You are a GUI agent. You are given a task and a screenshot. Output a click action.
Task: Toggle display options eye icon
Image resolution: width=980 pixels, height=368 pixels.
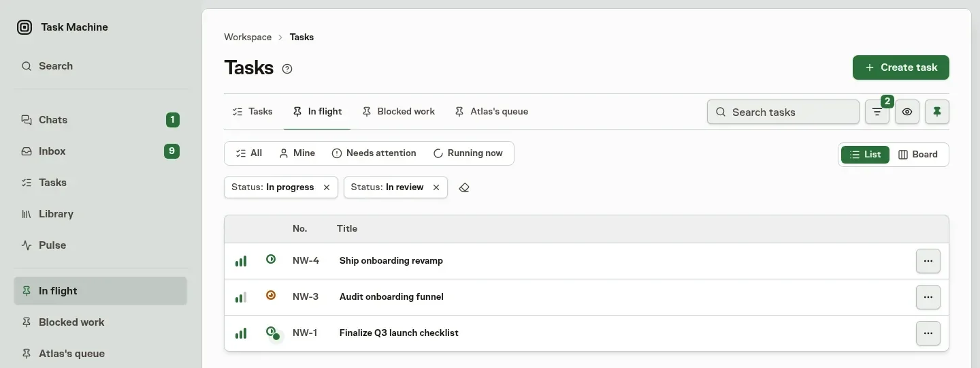[907, 112]
